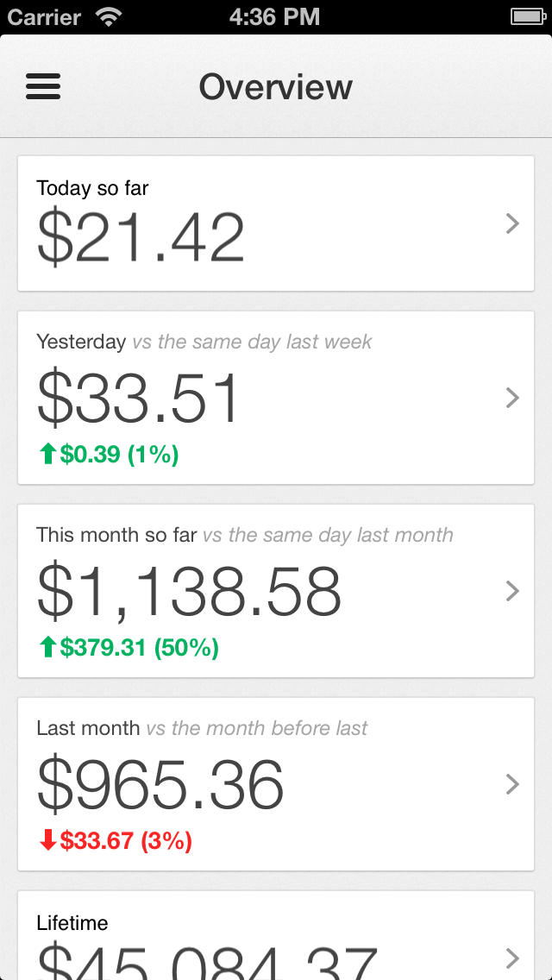Tap the green up arrow under $33.51

tap(48, 455)
